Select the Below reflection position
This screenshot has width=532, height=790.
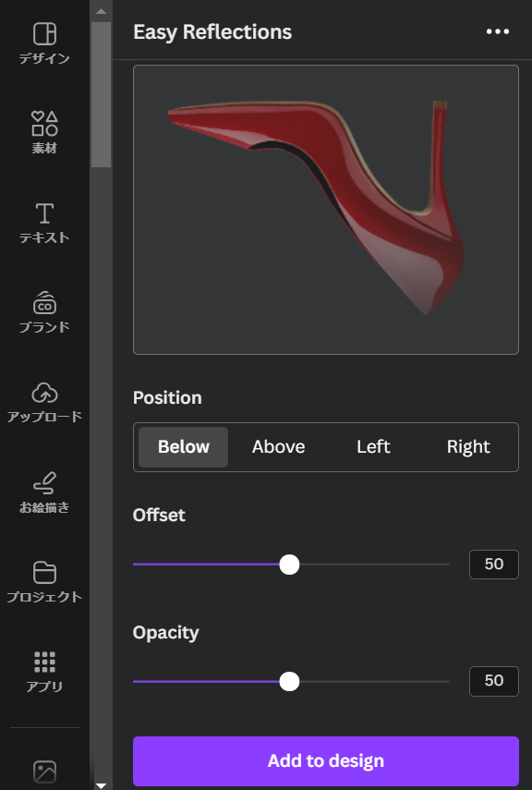184,447
